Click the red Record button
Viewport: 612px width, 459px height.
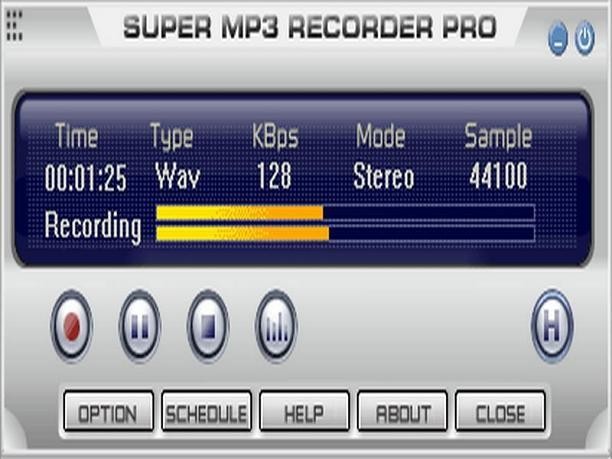click(x=72, y=326)
